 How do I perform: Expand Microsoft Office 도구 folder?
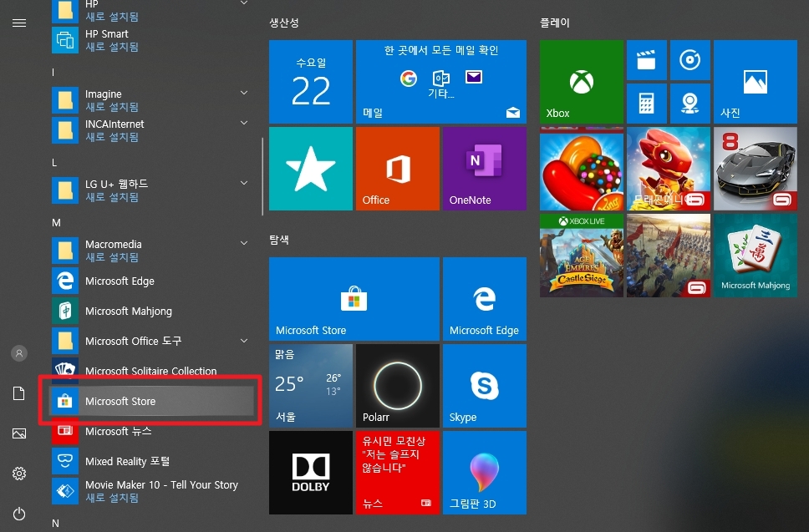(244, 341)
